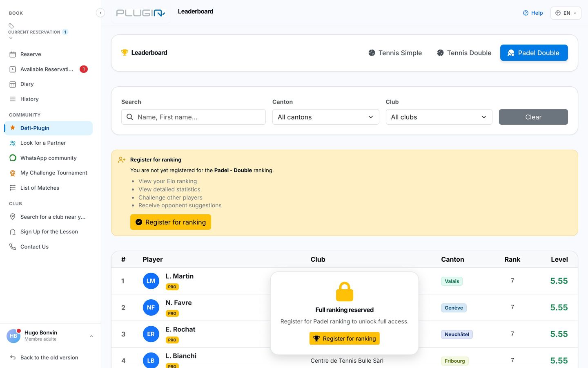Click the Neuchâtel canton tag
This screenshot has height=368, width=588.
457,334
